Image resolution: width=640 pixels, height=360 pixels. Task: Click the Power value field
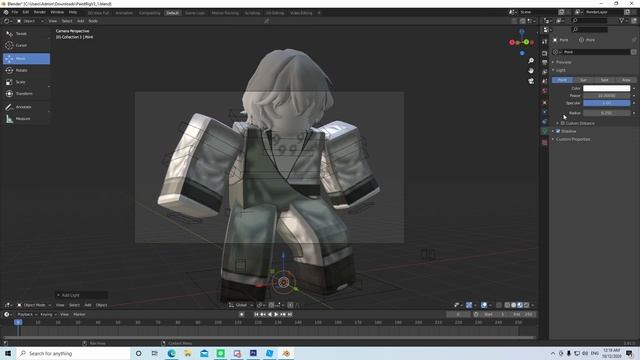coord(607,96)
